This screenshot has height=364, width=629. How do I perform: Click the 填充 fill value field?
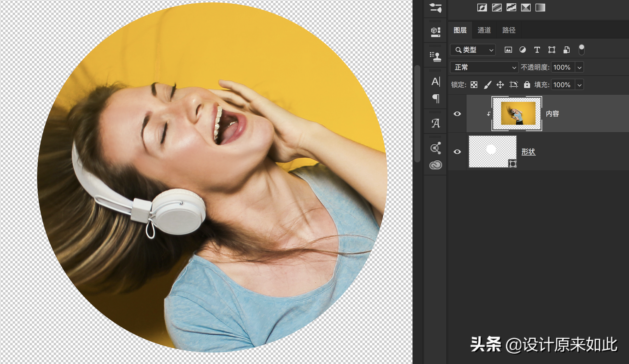tap(563, 85)
